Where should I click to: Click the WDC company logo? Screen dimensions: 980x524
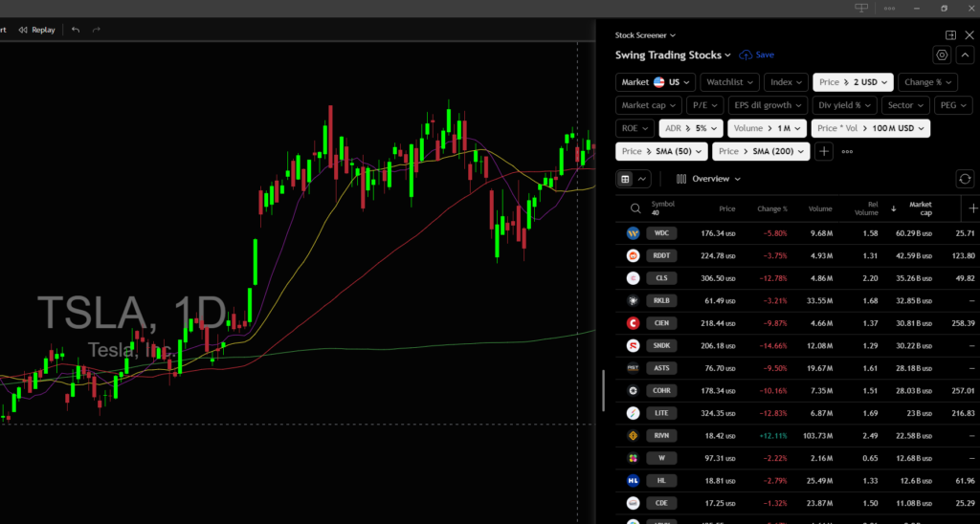[x=634, y=233]
